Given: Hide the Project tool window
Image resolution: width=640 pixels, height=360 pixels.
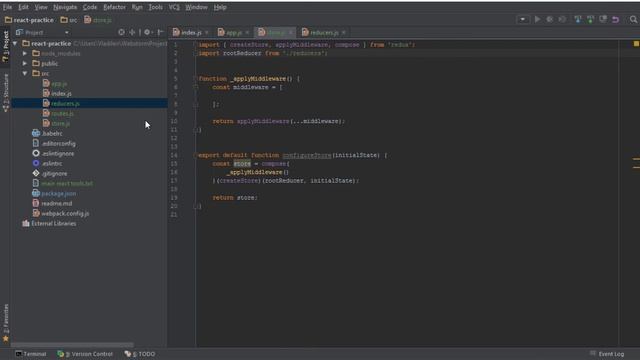Looking at the screenshot, I should point(160,32).
